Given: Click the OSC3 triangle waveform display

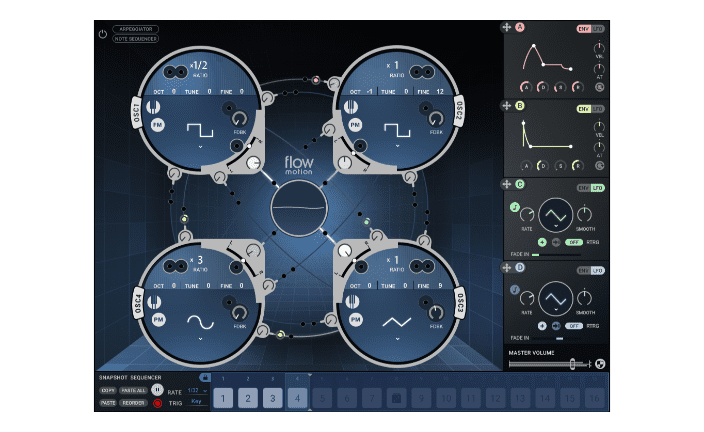Looking at the screenshot, I should pos(397,322).
